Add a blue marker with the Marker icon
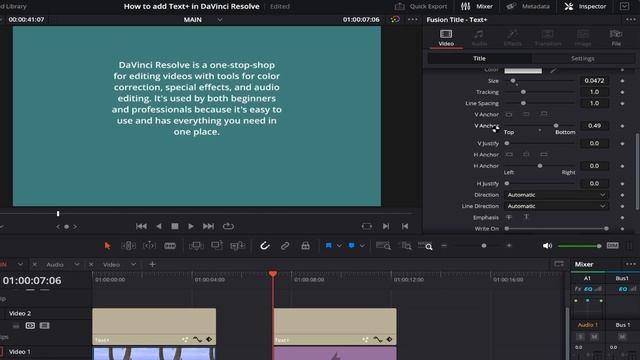 click(x=351, y=246)
